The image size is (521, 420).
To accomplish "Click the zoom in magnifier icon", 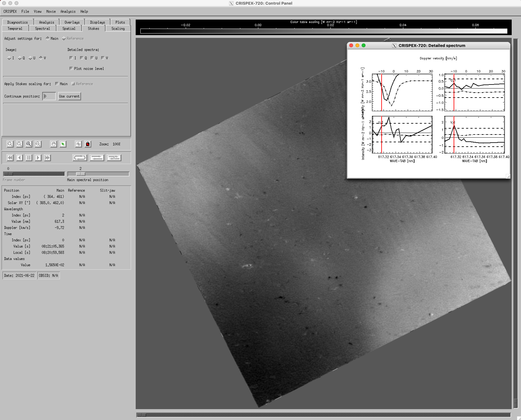I will pos(29,144).
